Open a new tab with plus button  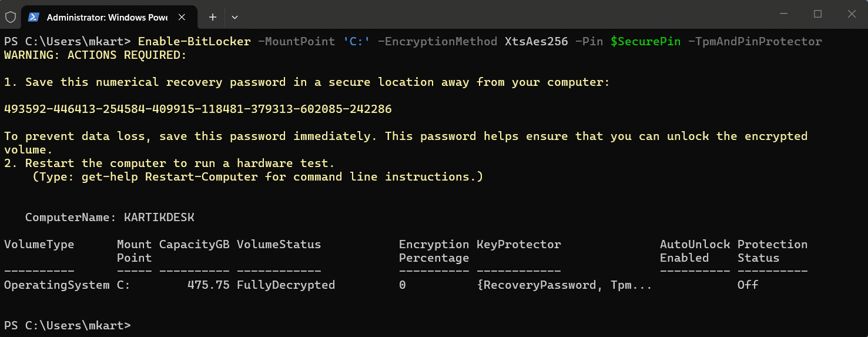(x=213, y=17)
